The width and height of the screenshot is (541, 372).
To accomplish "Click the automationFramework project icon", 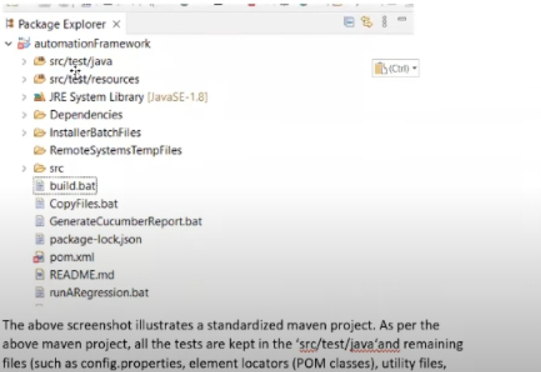I will click(x=23, y=43).
